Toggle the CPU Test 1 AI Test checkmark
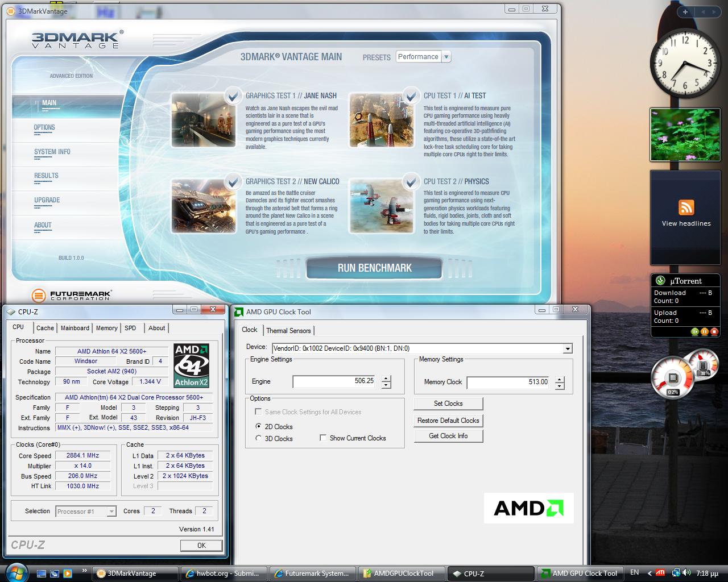Image resolution: width=728 pixels, height=582 pixels. tap(410, 95)
